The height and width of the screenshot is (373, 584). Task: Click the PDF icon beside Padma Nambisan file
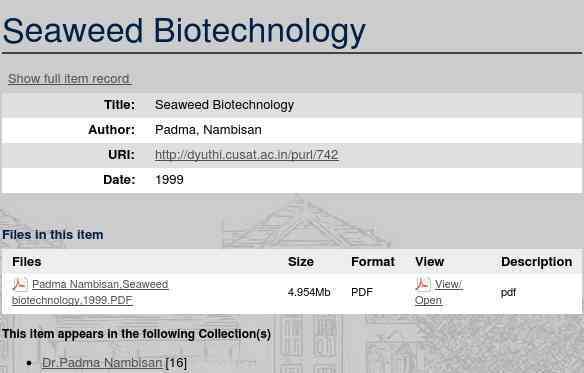click(20, 284)
